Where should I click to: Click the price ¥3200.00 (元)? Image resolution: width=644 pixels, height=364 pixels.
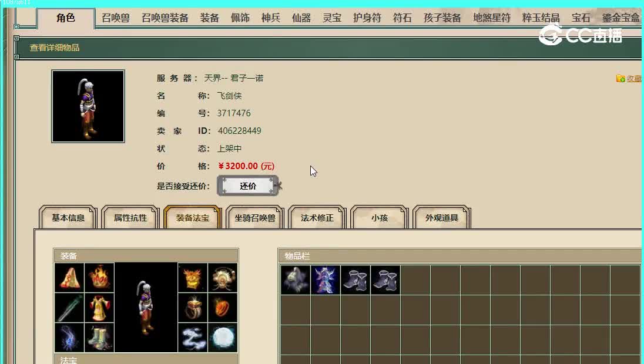tap(246, 166)
